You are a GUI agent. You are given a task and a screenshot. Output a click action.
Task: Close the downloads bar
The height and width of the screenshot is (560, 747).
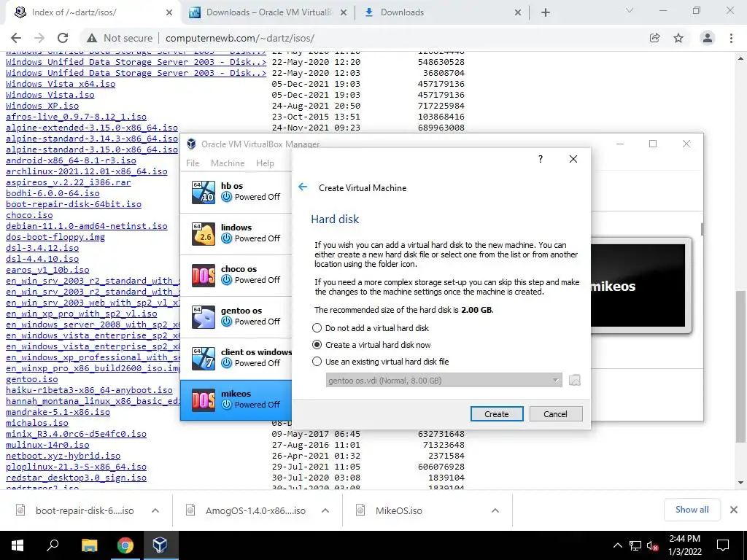point(734,510)
